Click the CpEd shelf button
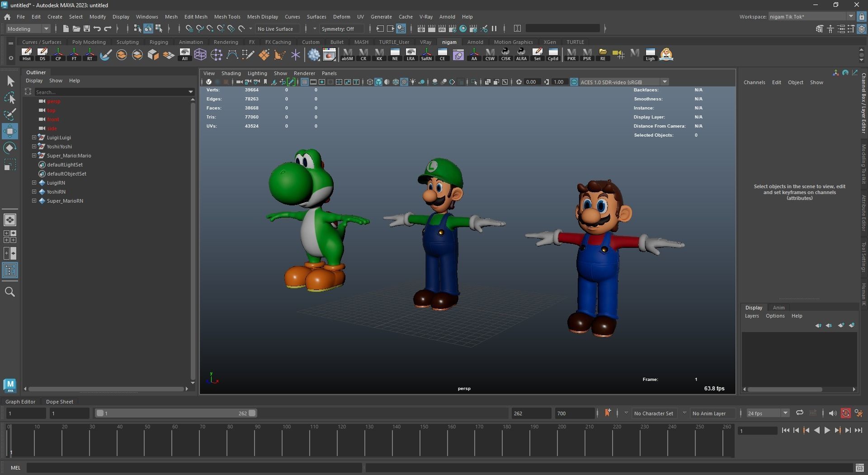Screen dimensions: 868x475 click(553, 54)
